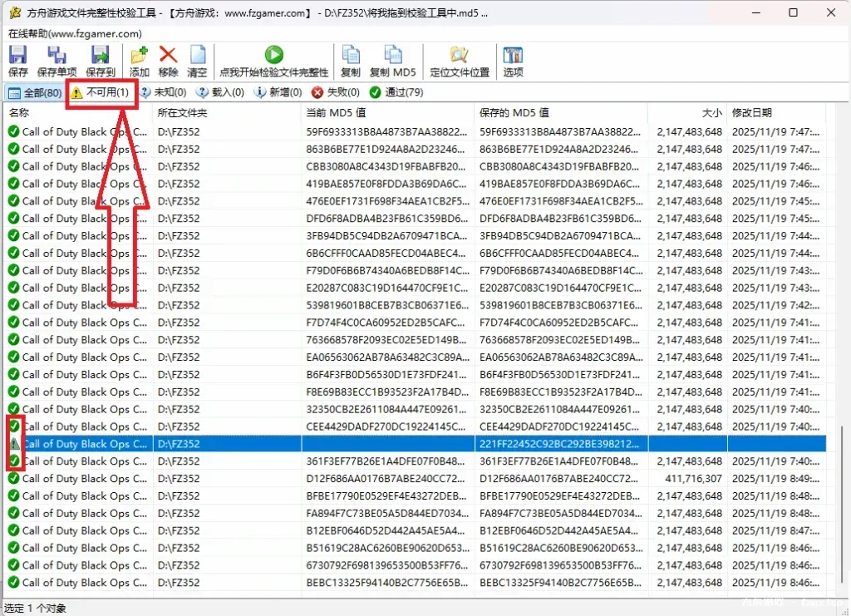Sort by the 当前 MD5 值 column header

387,113
